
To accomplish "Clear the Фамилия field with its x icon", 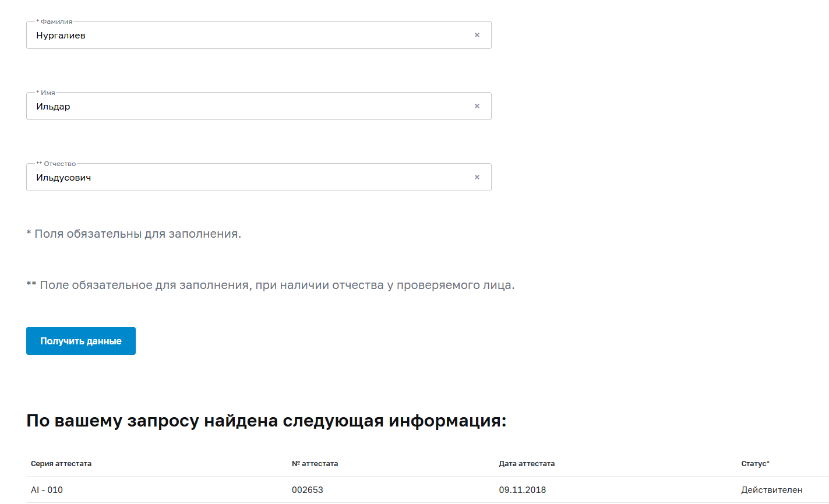I will click(x=477, y=35).
